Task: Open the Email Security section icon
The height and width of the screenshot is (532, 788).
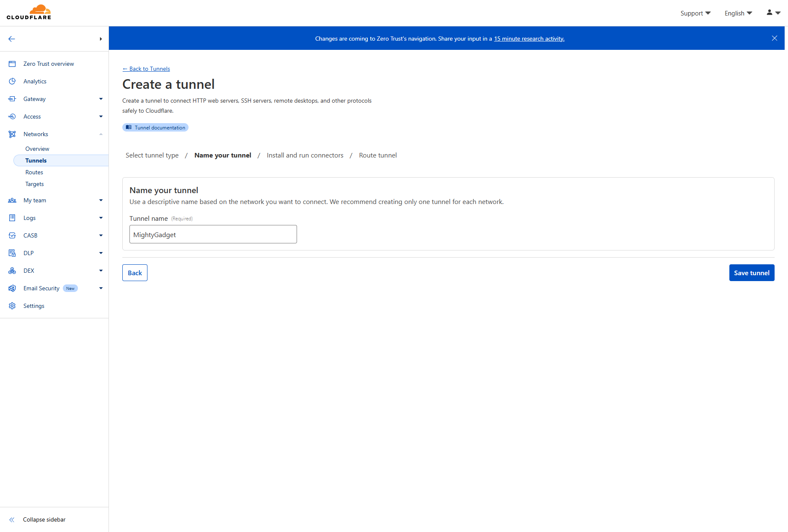Action: pos(12,288)
